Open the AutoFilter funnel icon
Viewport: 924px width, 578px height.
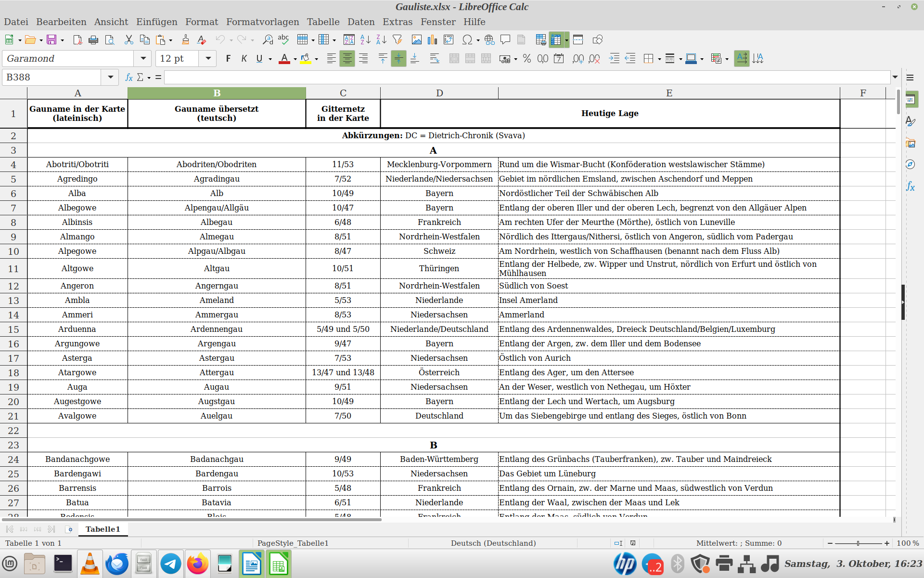pos(398,40)
